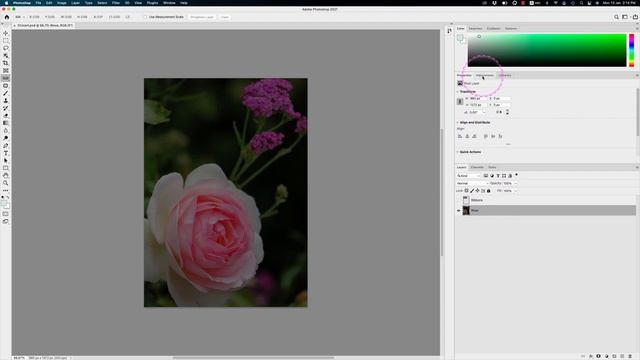Select the Dodge tool
Viewport: 640px width, 360px height.
[6, 138]
